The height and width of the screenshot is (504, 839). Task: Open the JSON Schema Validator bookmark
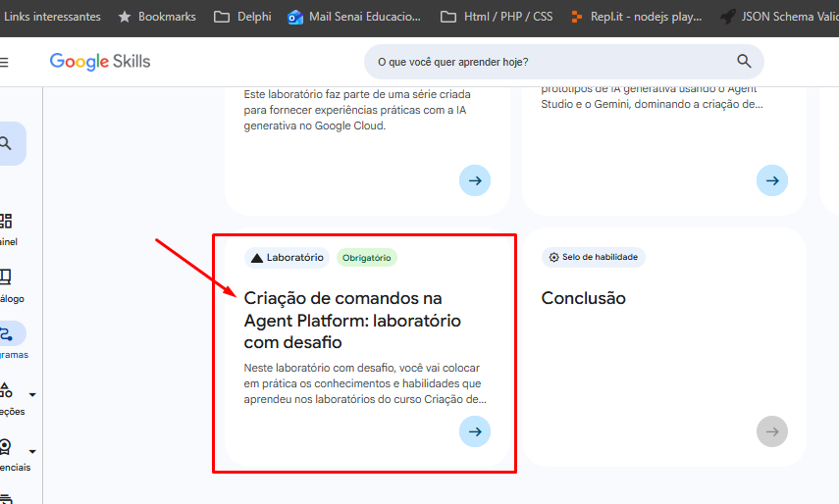tap(779, 17)
